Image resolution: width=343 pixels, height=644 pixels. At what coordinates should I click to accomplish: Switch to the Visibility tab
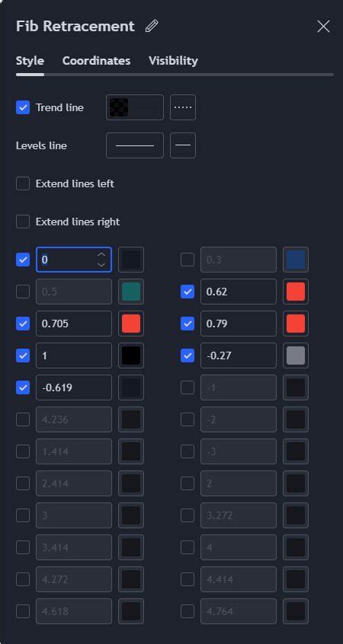[x=173, y=61]
